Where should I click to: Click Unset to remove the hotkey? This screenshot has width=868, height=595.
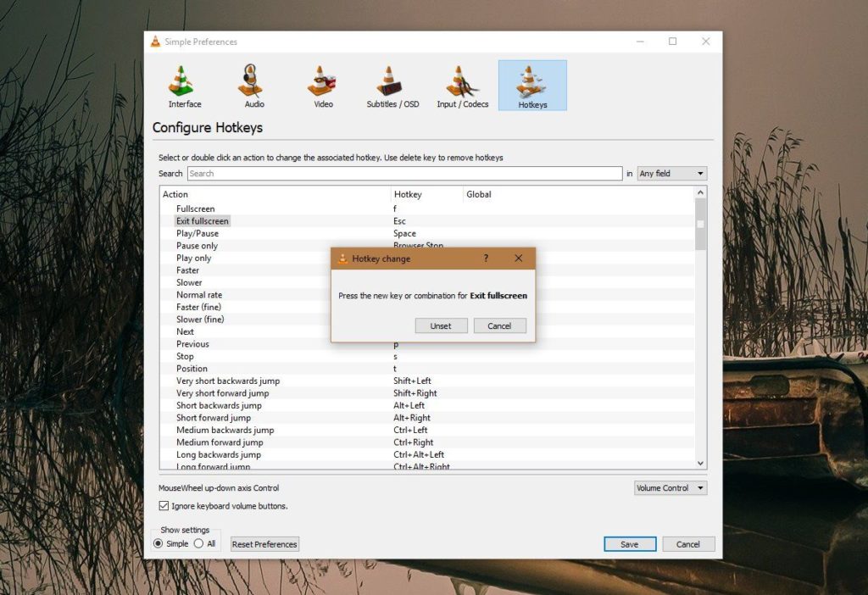click(441, 325)
